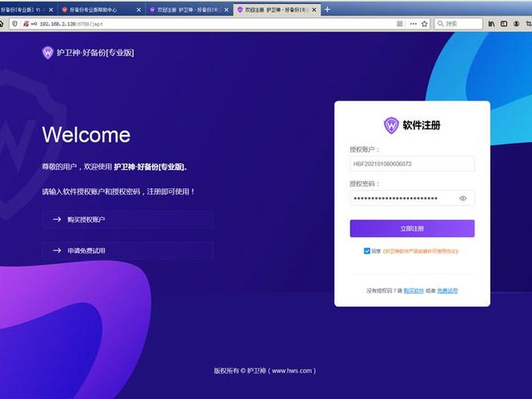Focus the 授权密码 password field
This screenshot has height=399, width=532.
pyautogui.click(x=412, y=198)
